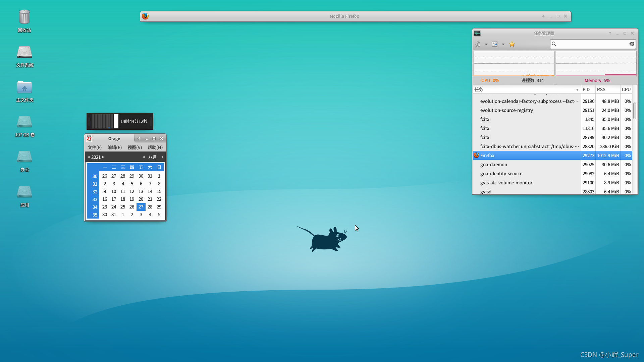Click the shade arrow in Mozilla Firefox title bar
This screenshot has width=644, height=362.
point(543,16)
